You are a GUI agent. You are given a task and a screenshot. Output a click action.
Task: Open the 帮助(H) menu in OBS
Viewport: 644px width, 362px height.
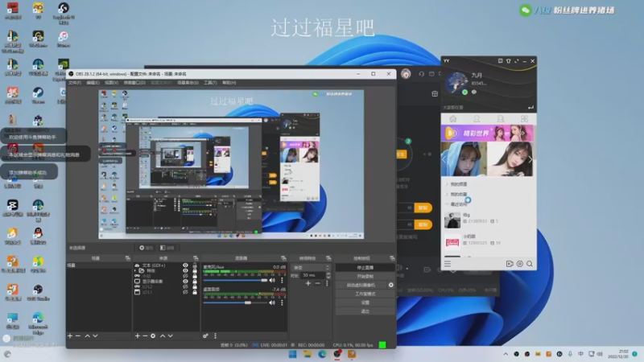click(229, 83)
